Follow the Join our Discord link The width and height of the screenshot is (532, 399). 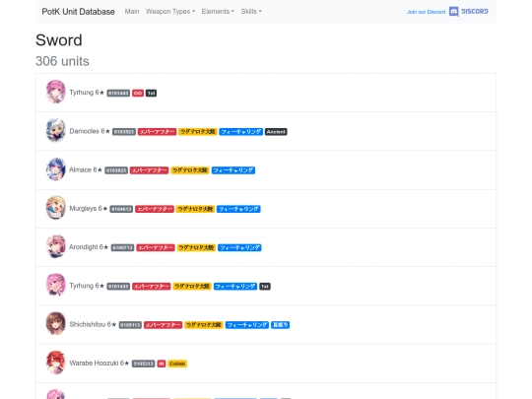click(x=426, y=12)
